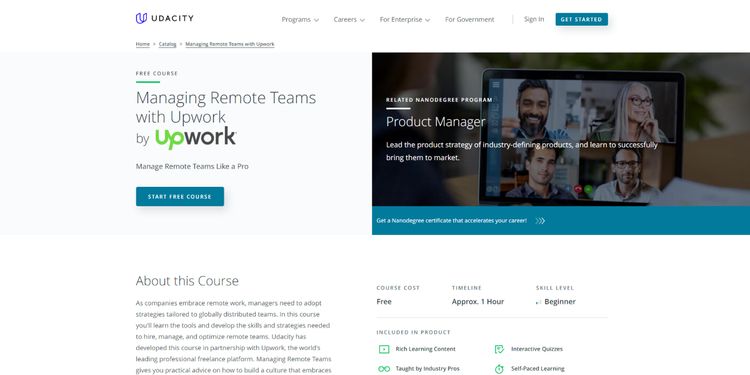Click the 'Free Course' label

tap(157, 74)
